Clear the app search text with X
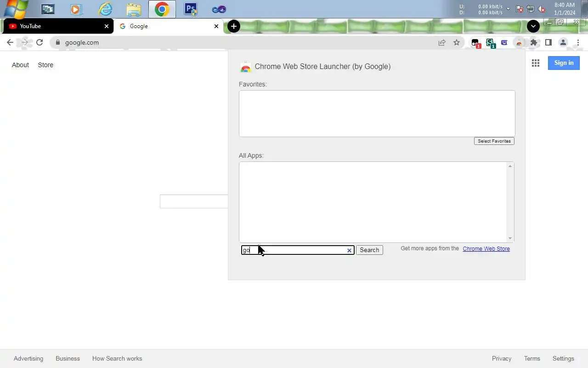The width and height of the screenshot is (588, 368). [x=349, y=251]
